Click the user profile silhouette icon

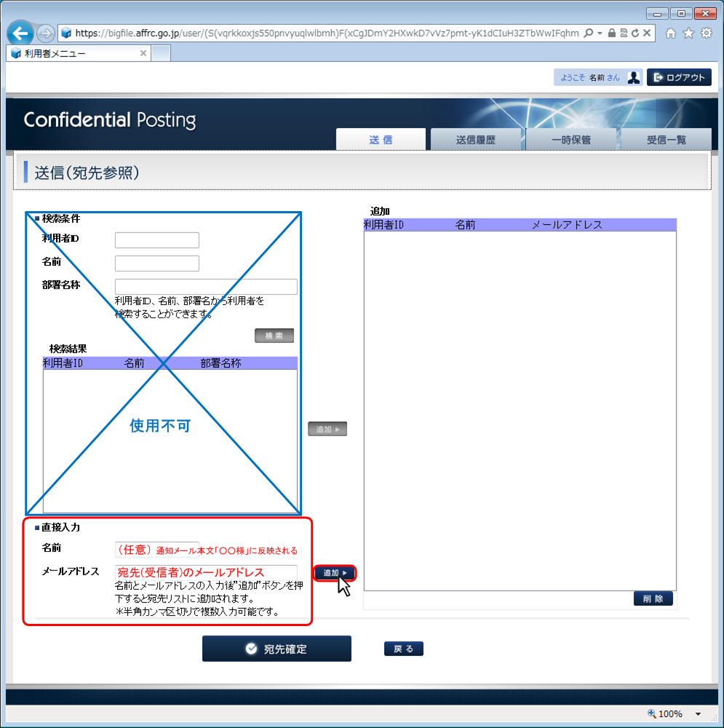[634, 78]
